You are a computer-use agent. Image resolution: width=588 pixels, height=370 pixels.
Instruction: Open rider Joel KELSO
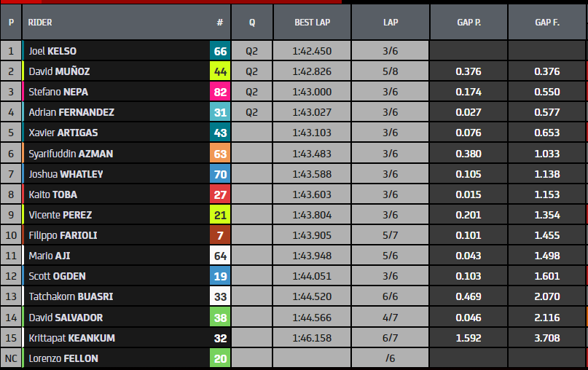(x=52, y=51)
